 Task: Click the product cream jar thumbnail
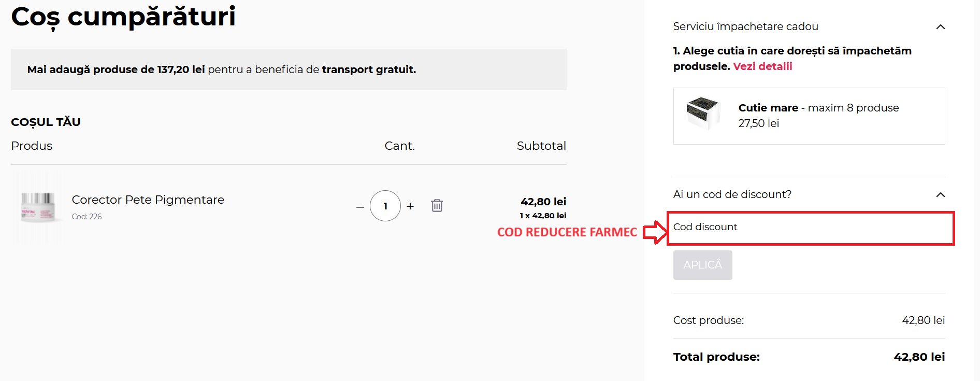click(x=38, y=207)
